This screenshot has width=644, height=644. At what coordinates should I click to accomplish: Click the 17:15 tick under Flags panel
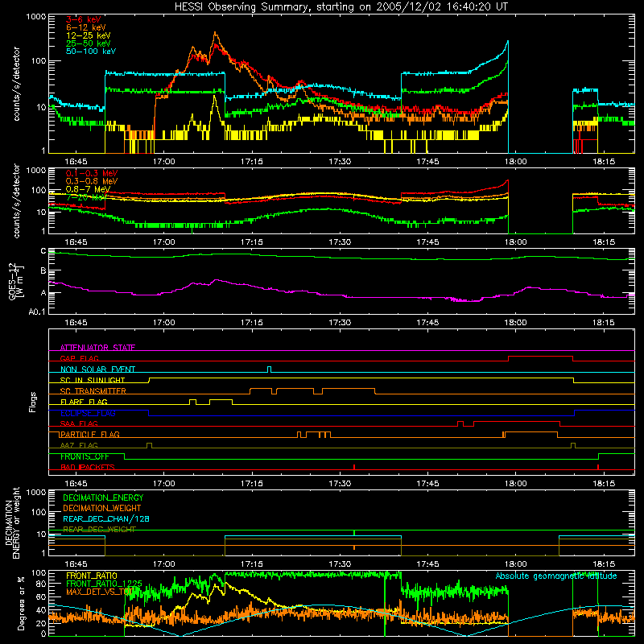click(252, 484)
